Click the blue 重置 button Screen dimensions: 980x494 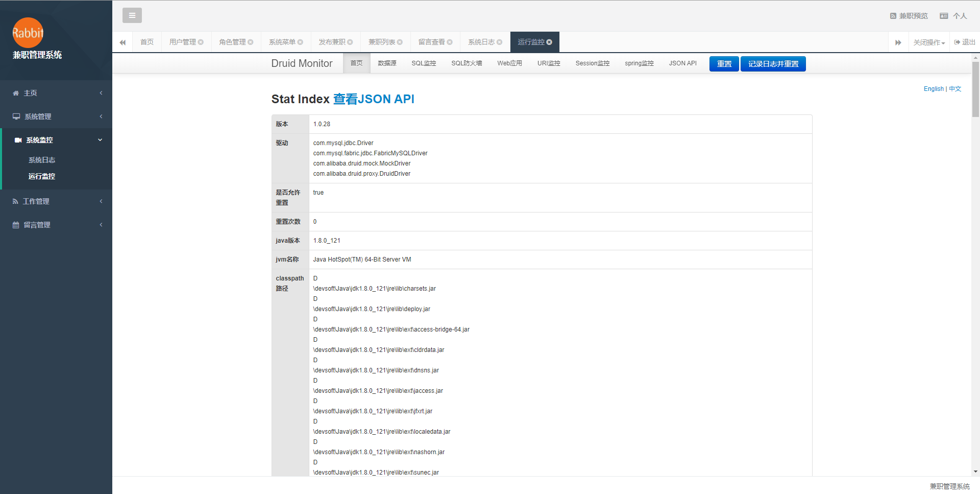(724, 64)
